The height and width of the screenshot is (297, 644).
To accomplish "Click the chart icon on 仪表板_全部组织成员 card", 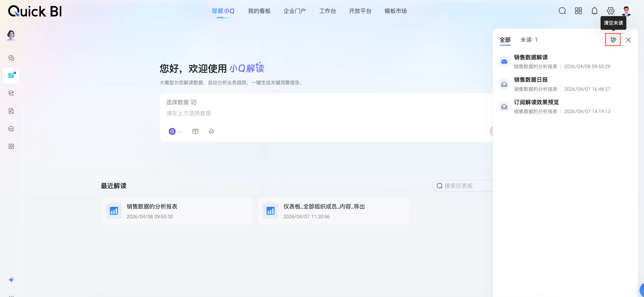I will point(271,211).
